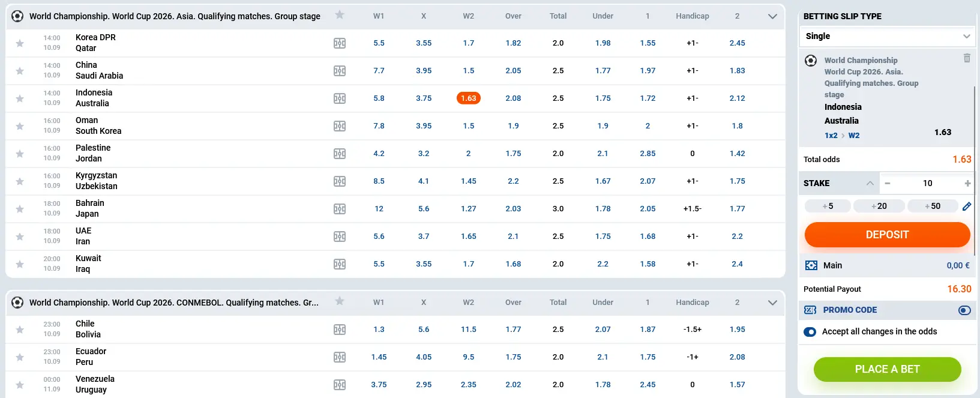This screenshot has height=398, width=980.
Task: Click the stake amount input field
Action: pyautogui.click(x=927, y=183)
